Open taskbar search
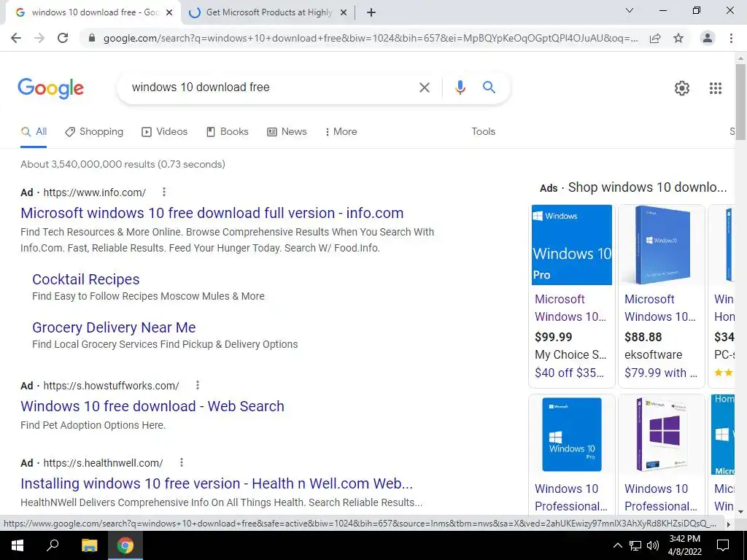The width and height of the screenshot is (747, 560). 53,545
